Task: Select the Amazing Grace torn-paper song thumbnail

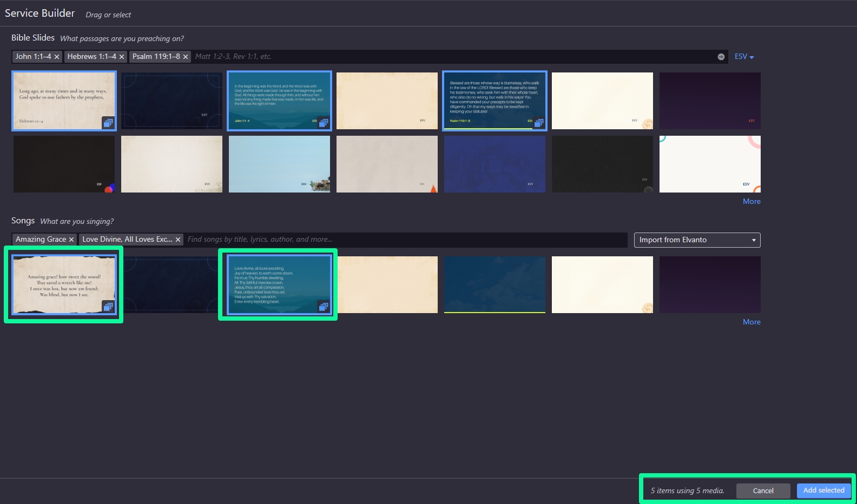Action: pos(64,284)
